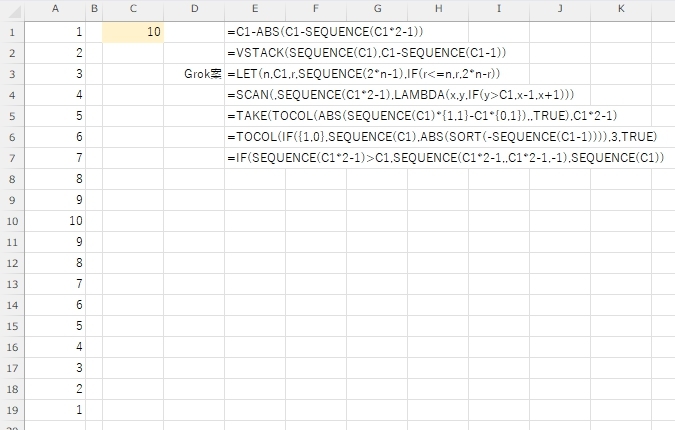The width and height of the screenshot is (675, 430).
Task: Click cell A16 with value 4
Action: pos(55,347)
